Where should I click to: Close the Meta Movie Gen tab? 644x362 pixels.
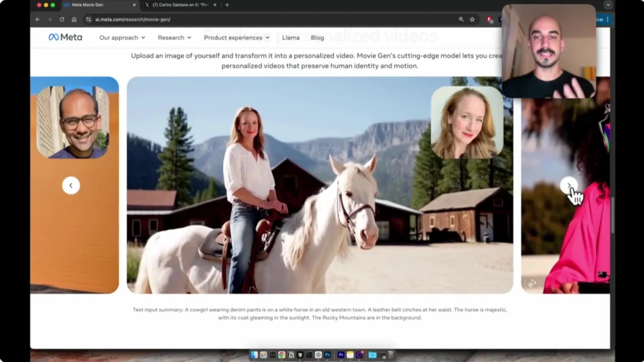pyautogui.click(x=134, y=5)
